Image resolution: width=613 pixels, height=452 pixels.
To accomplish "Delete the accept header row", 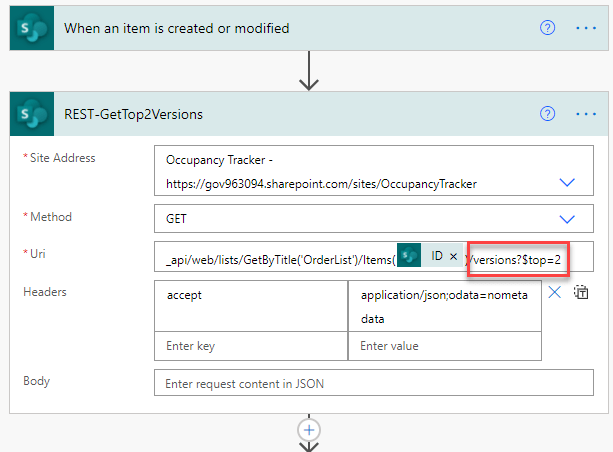I will point(555,292).
